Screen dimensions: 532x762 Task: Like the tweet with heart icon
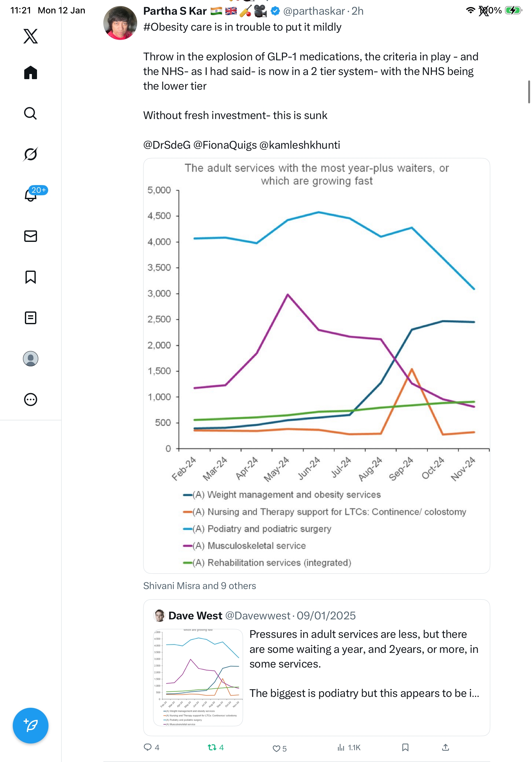[276, 748]
